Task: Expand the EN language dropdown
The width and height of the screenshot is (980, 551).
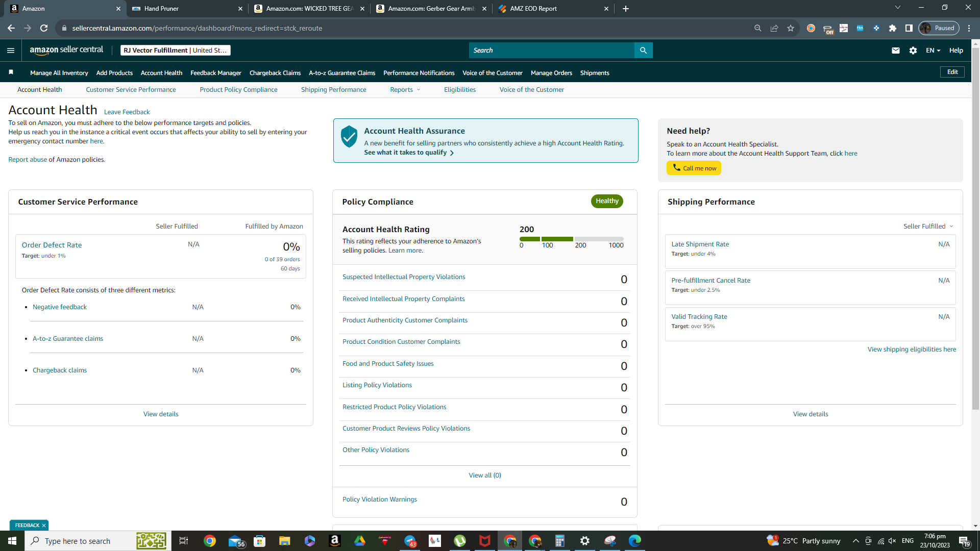Action: [x=933, y=50]
